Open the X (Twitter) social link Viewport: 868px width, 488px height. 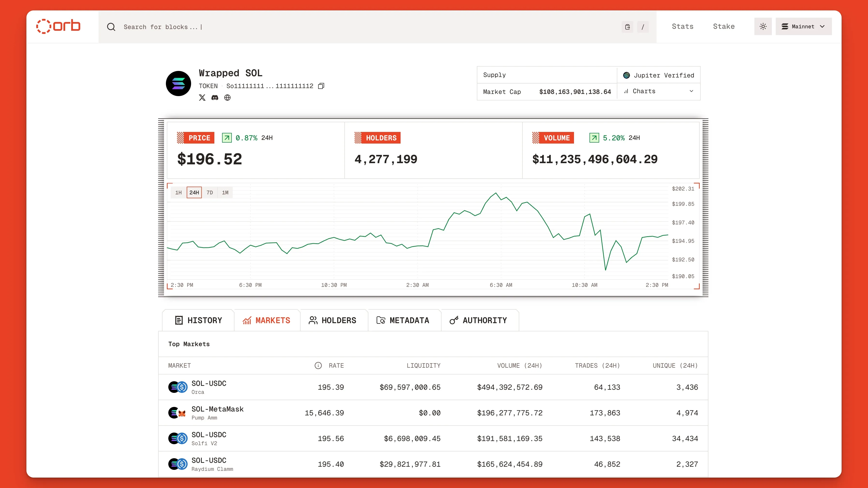(x=202, y=98)
